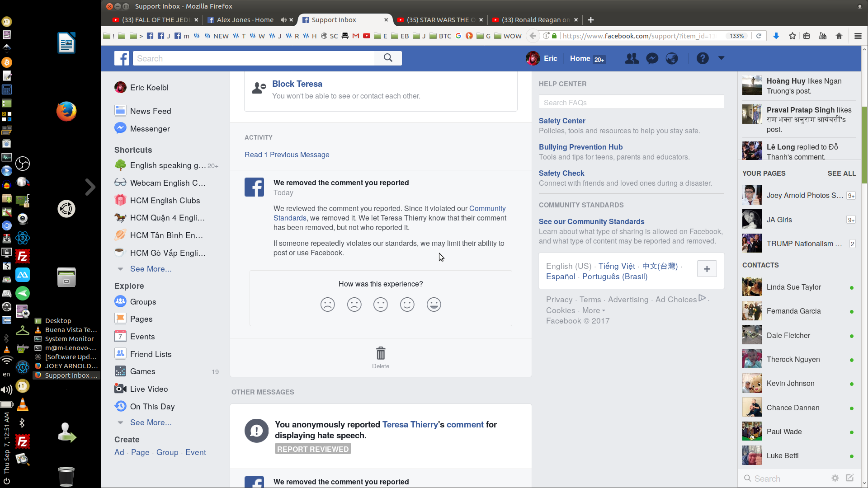Click SEE ALL for Your Pages
The height and width of the screenshot is (488, 868).
(842, 174)
